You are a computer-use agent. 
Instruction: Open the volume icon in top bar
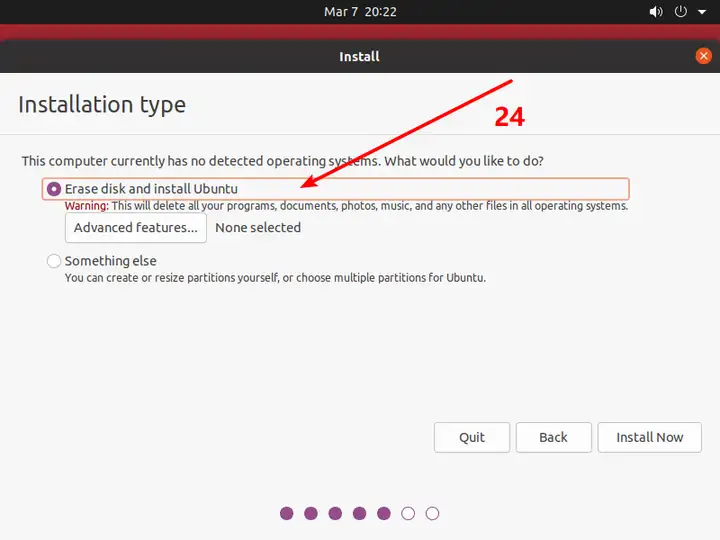point(656,11)
